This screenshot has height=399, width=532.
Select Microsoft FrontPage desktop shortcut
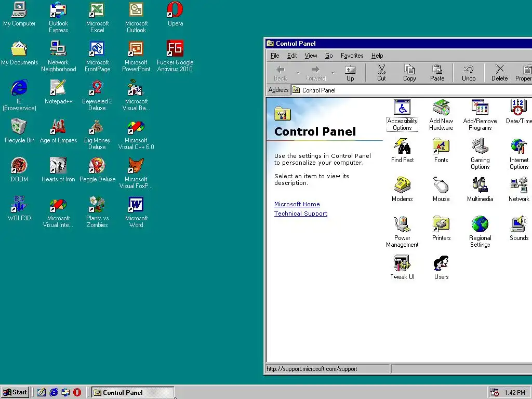[x=97, y=57]
